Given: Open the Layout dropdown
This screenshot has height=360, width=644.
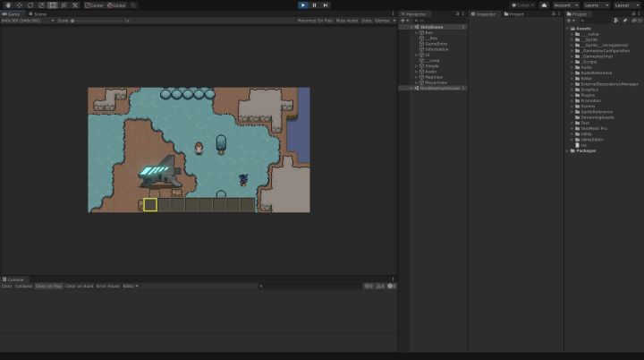Looking at the screenshot, I should (627, 4).
